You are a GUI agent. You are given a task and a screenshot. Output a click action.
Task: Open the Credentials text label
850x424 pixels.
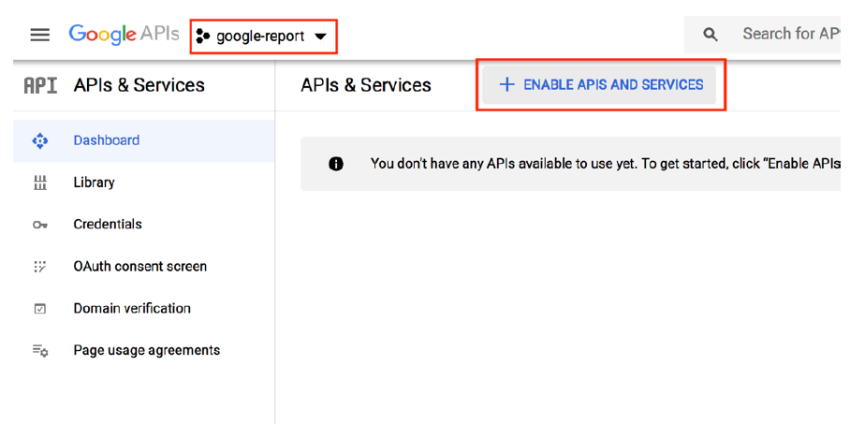(107, 225)
